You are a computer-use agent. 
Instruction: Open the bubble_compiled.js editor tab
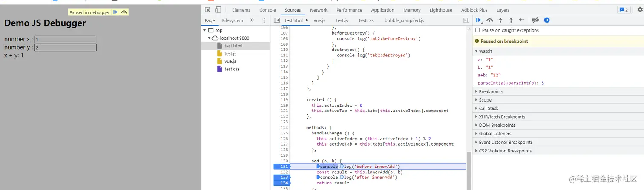[404, 20]
